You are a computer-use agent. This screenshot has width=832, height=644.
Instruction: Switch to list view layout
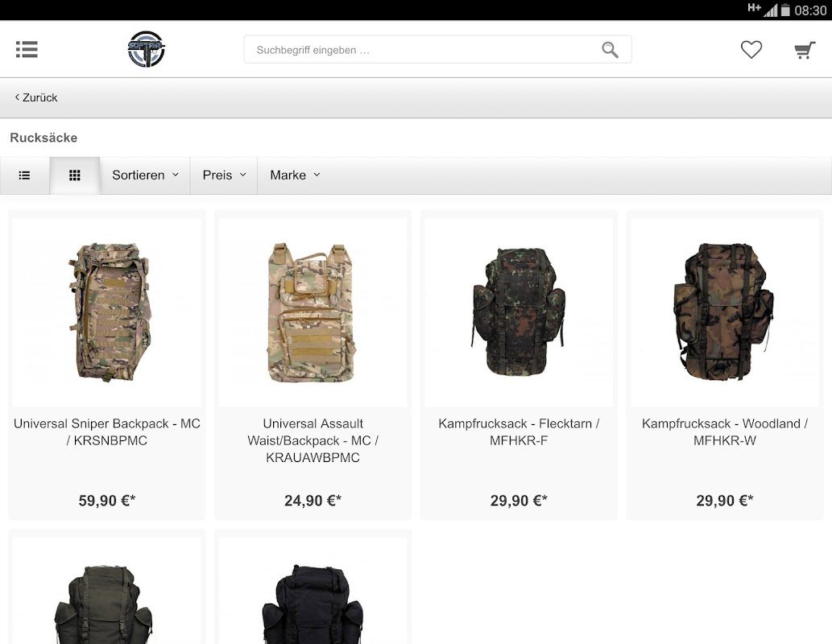pos(24,175)
